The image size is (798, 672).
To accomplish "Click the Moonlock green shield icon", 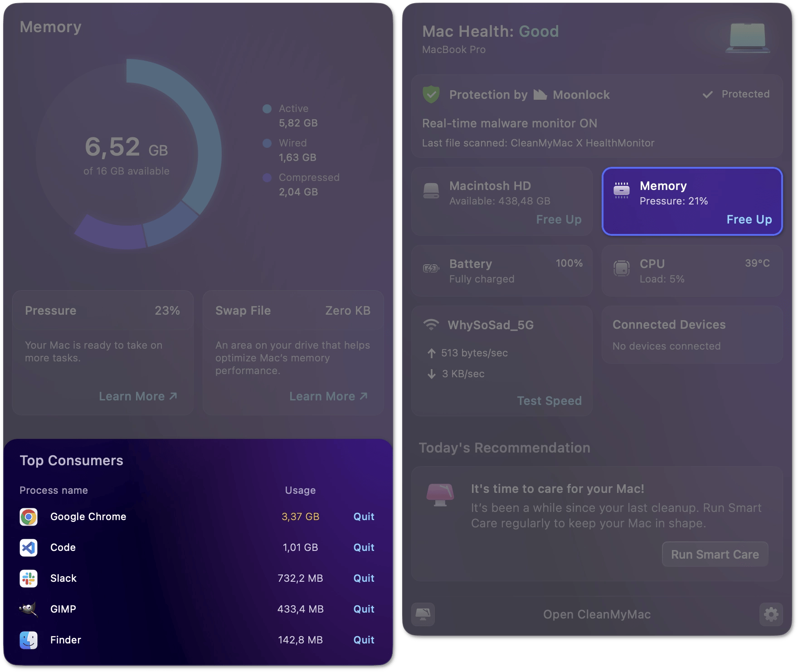I will (x=431, y=94).
